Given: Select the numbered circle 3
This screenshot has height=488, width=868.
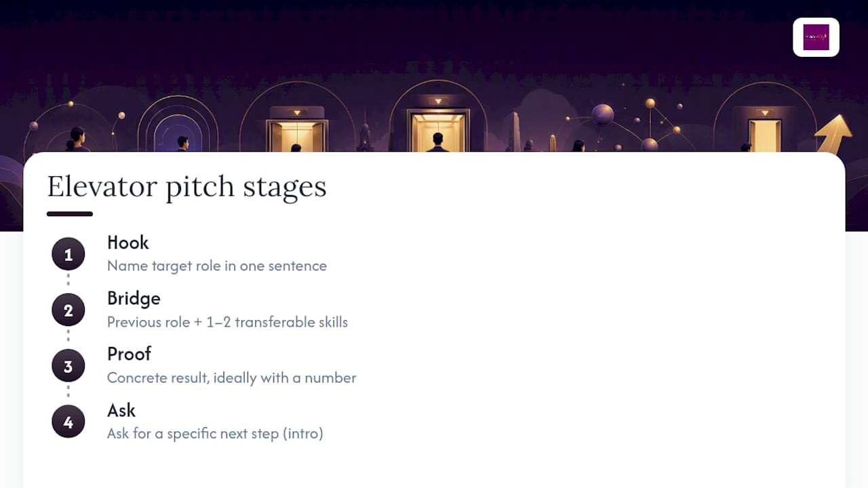Looking at the screenshot, I should click(68, 367).
